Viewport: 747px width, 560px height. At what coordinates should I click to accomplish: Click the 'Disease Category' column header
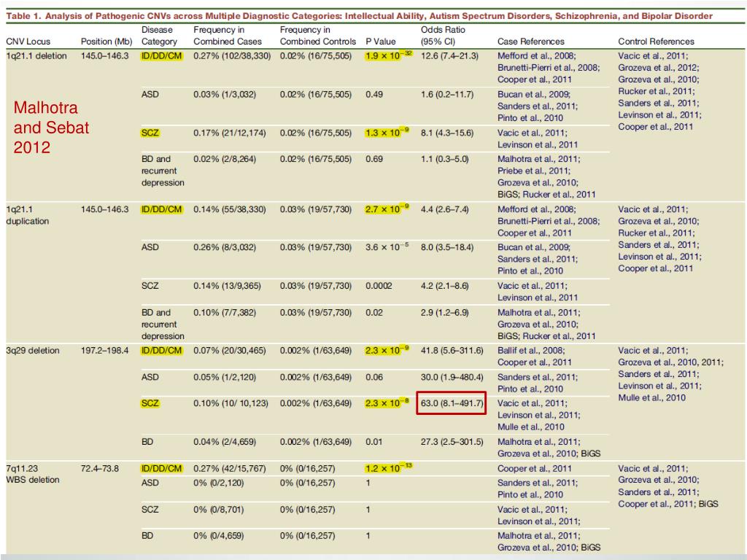coord(159,36)
